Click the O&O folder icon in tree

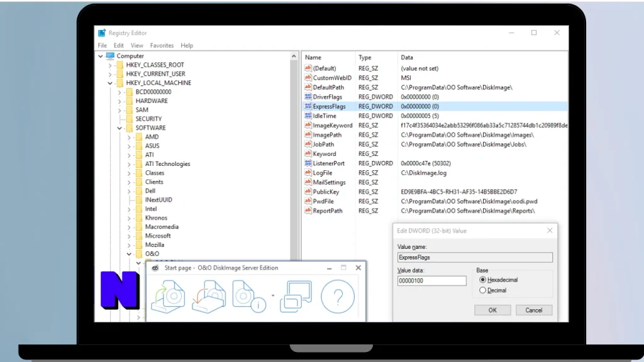click(139, 254)
